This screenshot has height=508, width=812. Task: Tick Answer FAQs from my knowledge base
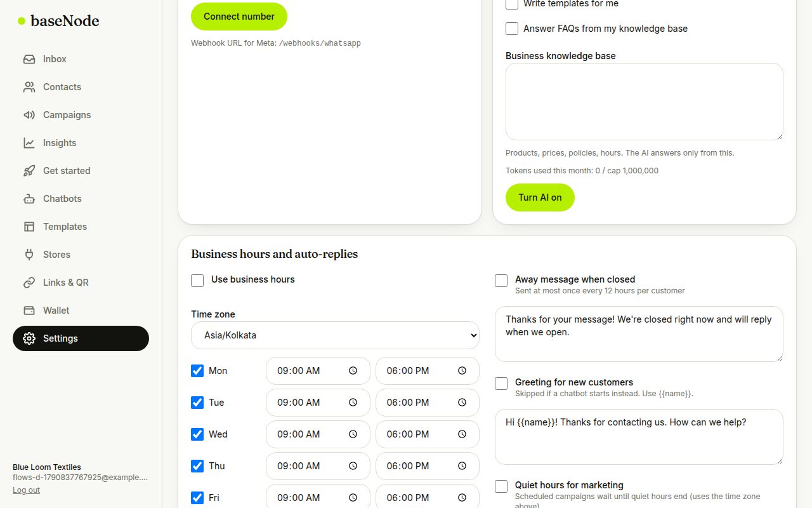512,29
